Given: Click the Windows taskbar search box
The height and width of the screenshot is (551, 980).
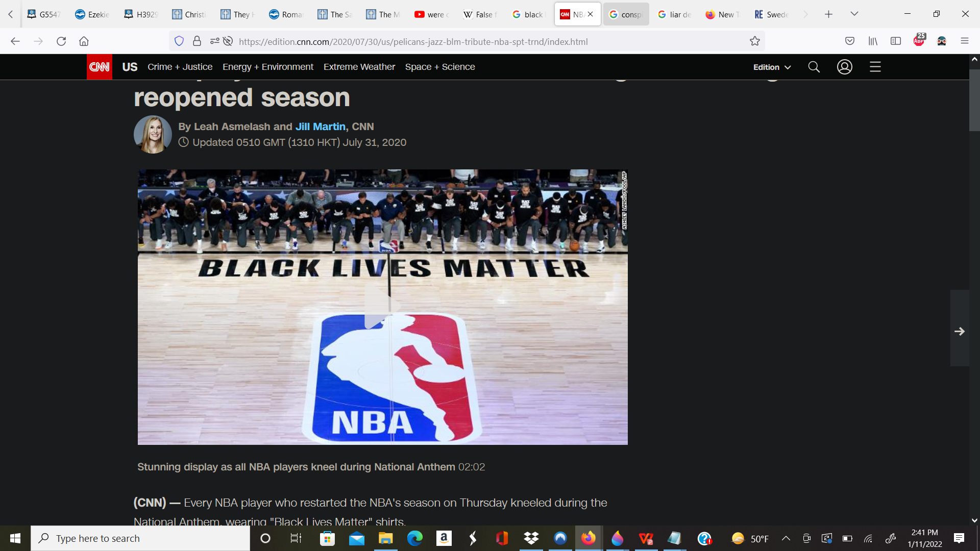Looking at the screenshot, I should tap(140, 538).
